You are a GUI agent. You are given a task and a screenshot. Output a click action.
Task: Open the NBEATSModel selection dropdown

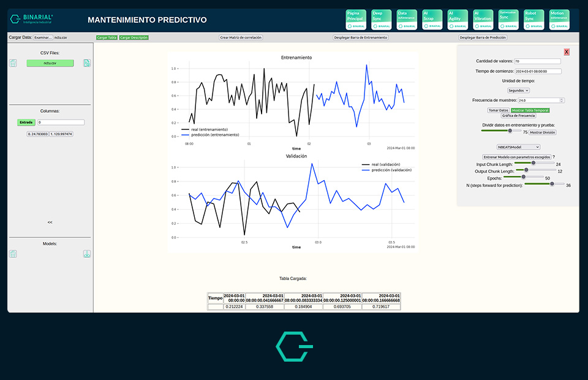pyautogui.click(x=519, y=147)
